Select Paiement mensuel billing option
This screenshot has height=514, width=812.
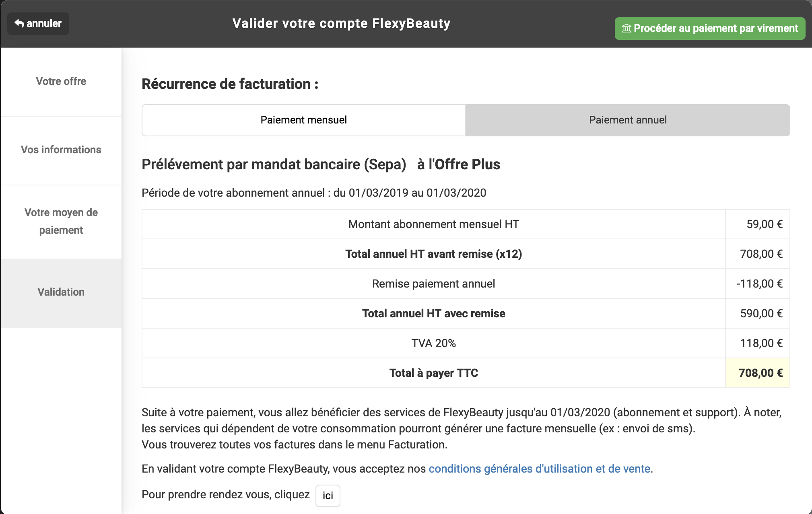(304, 120)
